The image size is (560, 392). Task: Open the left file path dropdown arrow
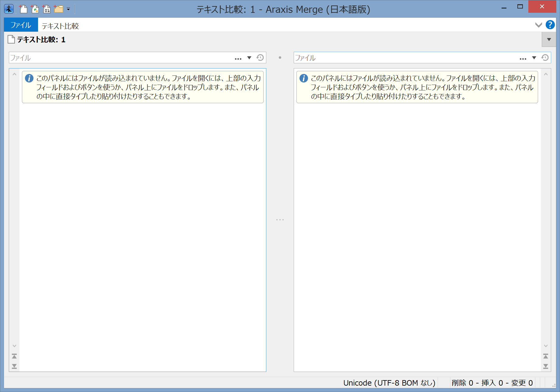click(249, 58)
